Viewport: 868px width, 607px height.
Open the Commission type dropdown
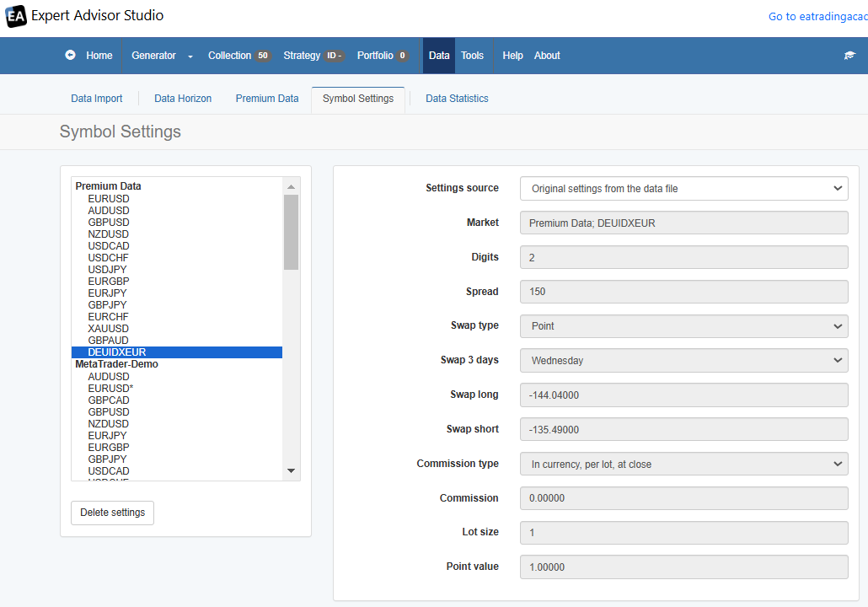(x=683, y=465)
